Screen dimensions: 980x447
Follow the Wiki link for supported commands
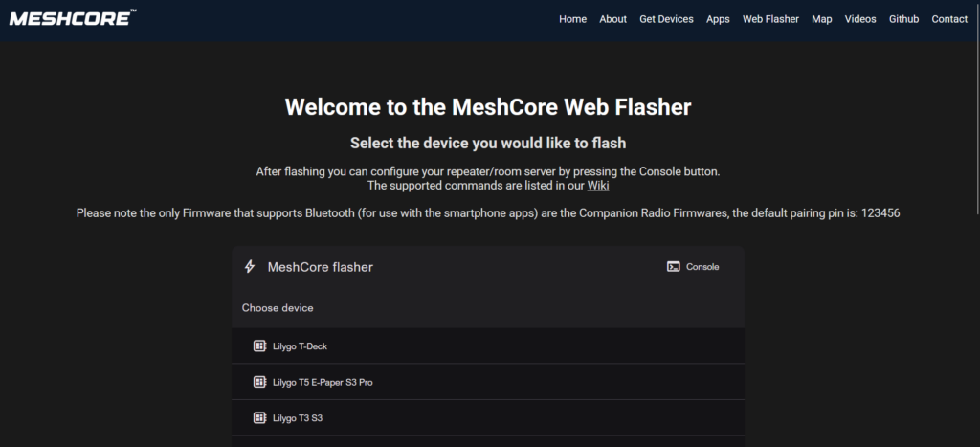click(598, 186)
